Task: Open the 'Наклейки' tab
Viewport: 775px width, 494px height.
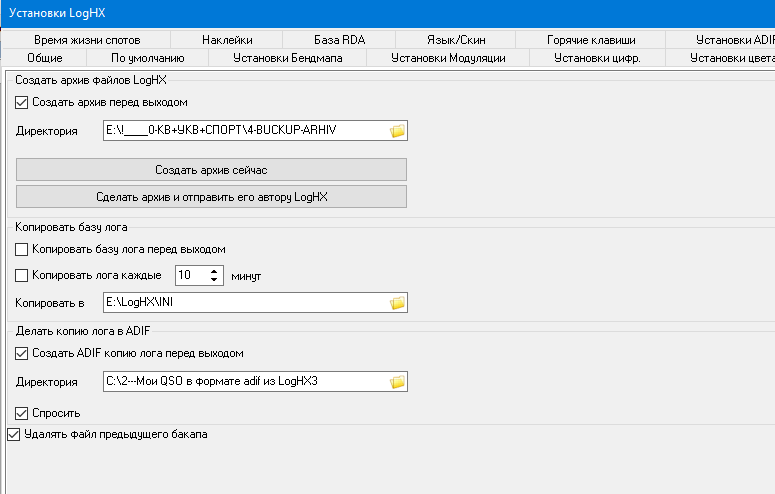Action: (227, 40)
